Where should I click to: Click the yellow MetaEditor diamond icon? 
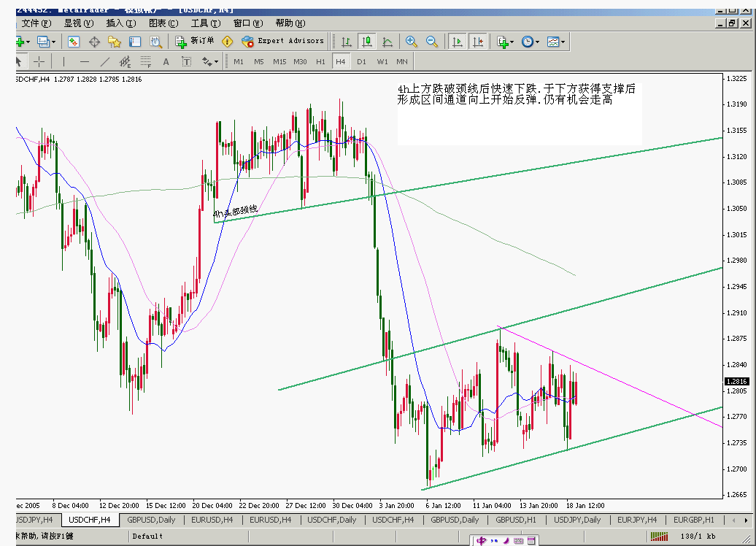(x=227, y=42)
